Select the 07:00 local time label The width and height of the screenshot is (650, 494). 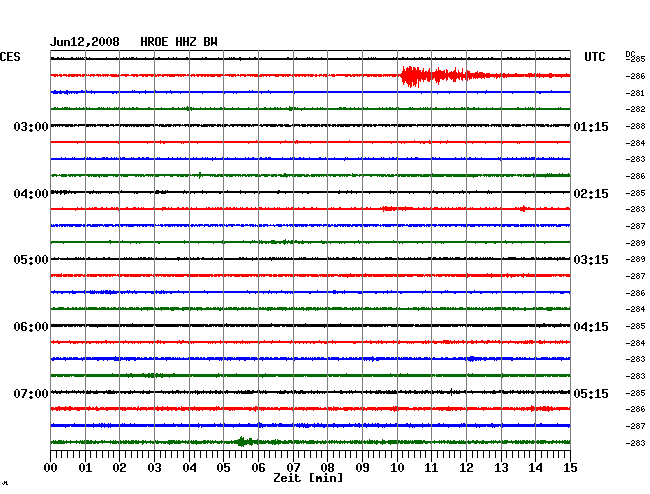point(31,393)
